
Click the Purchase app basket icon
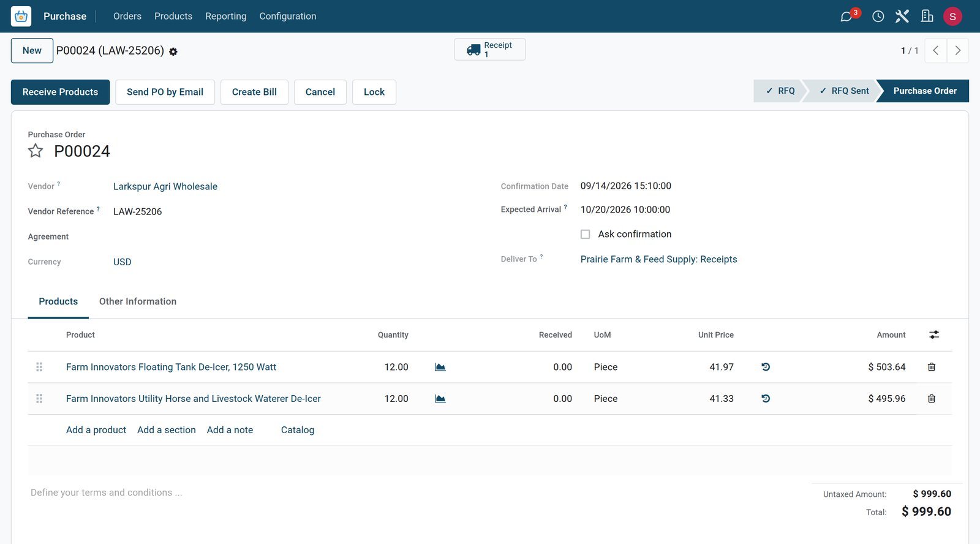click(21, 16)
